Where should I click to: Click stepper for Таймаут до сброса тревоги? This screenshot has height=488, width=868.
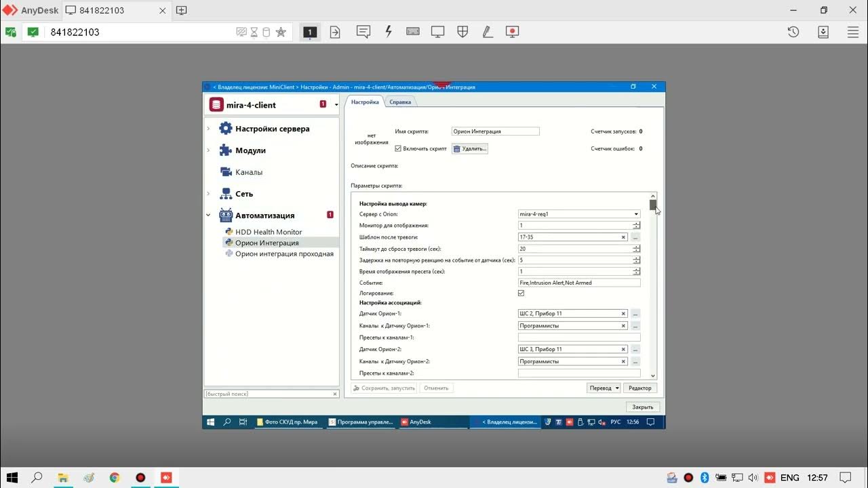[x=636, y=249]
